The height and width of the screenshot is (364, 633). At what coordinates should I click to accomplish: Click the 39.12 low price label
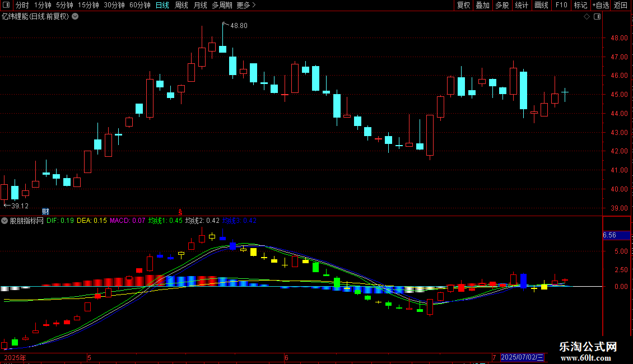pyautogui.click(x=20, y=206)
